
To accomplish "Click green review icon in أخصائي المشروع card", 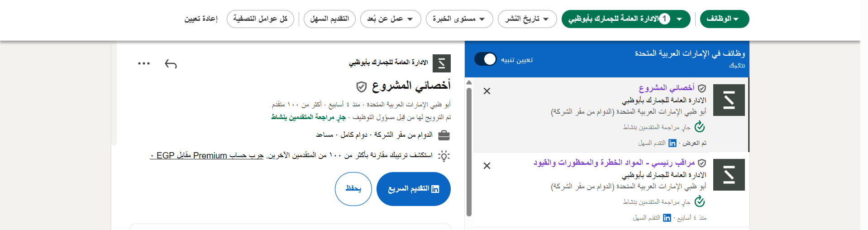I will (700, 127).
